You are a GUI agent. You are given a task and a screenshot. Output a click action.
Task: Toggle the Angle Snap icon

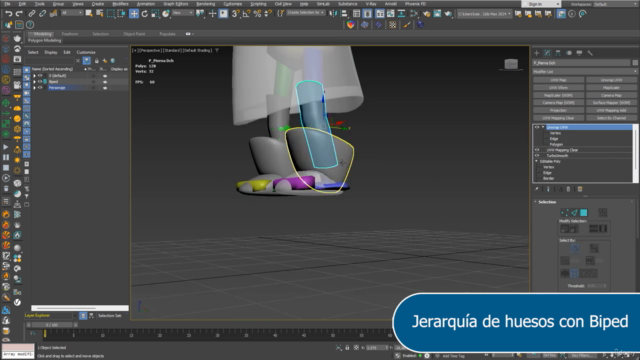tap(247, 13)
